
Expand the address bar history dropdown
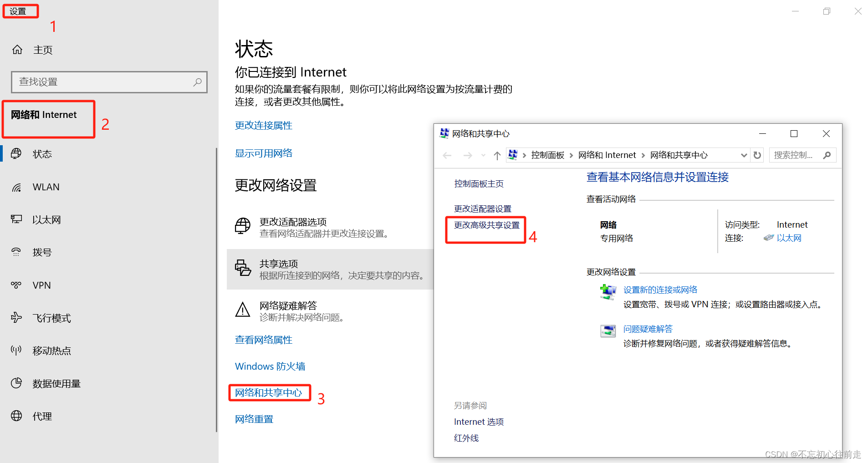pyautogui.click(x=744, y=155)
